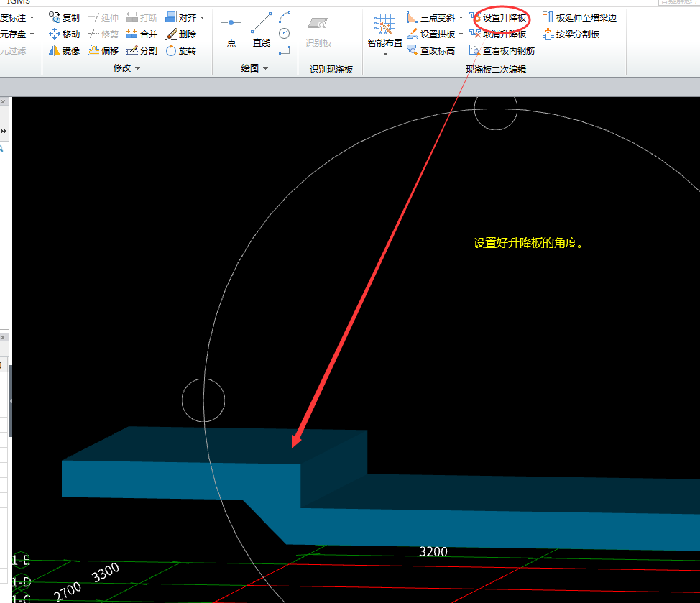Click the 元过滤 button
Screen dimensions: 700x603
pyautogui.click(x=13, y=50)
